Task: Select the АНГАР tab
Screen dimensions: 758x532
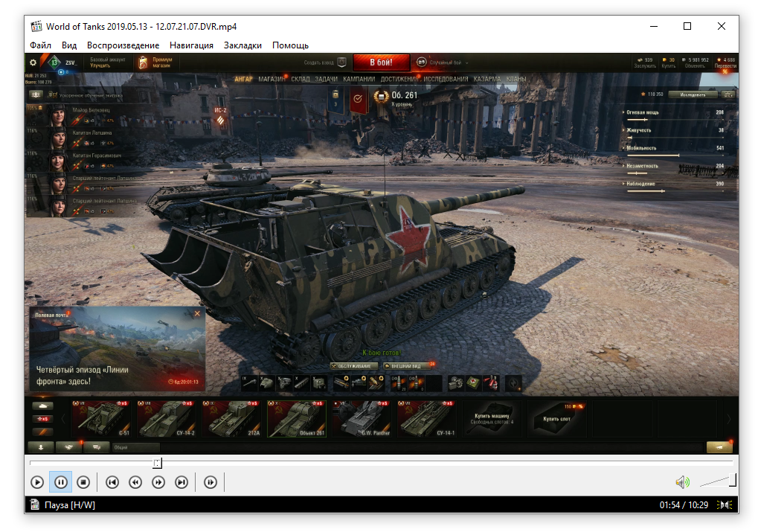Action: click(x=243, y=79)
